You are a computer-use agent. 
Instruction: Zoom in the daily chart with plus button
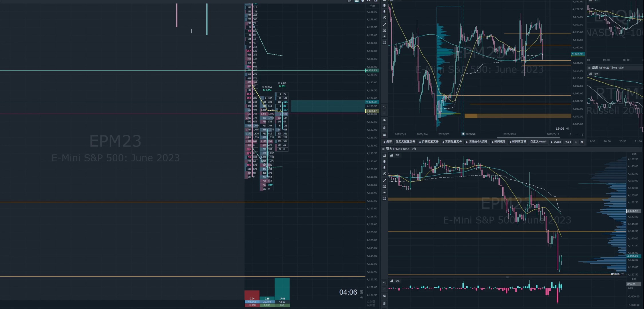click(582, 135)
